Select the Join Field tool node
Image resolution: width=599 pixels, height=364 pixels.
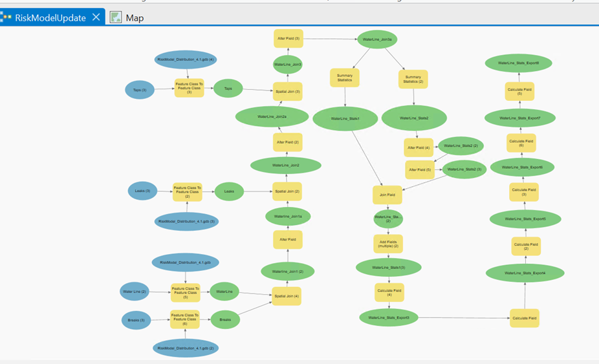(x=388, y=194)
